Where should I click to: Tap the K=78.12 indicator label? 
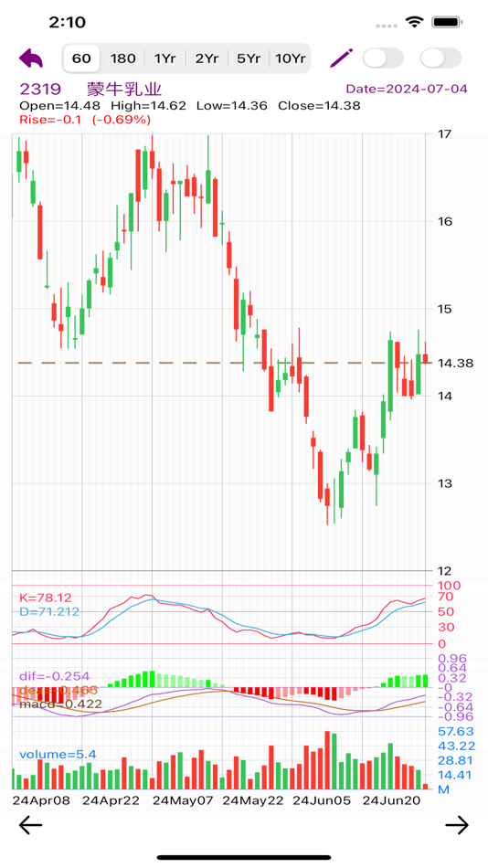pos(46,598)
